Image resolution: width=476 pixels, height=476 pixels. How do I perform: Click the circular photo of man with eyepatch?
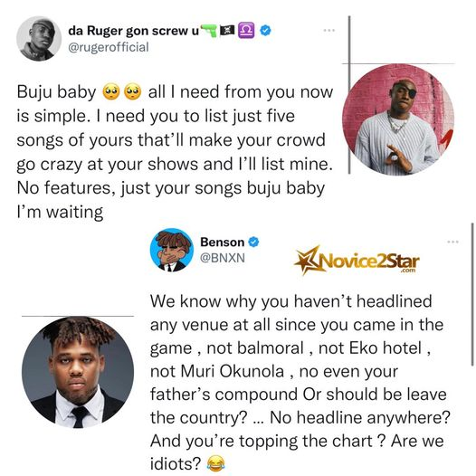click(x=398, y=119)
